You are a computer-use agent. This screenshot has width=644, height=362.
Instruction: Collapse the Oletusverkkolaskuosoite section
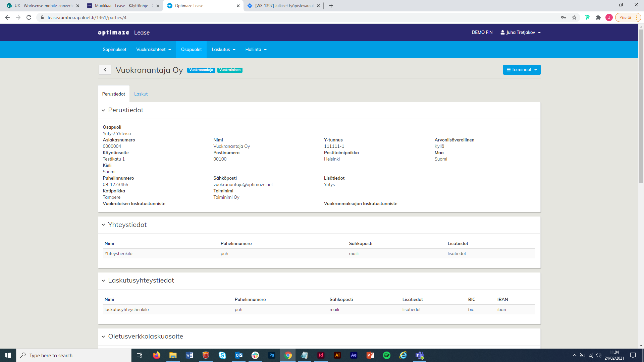[103, 337]
